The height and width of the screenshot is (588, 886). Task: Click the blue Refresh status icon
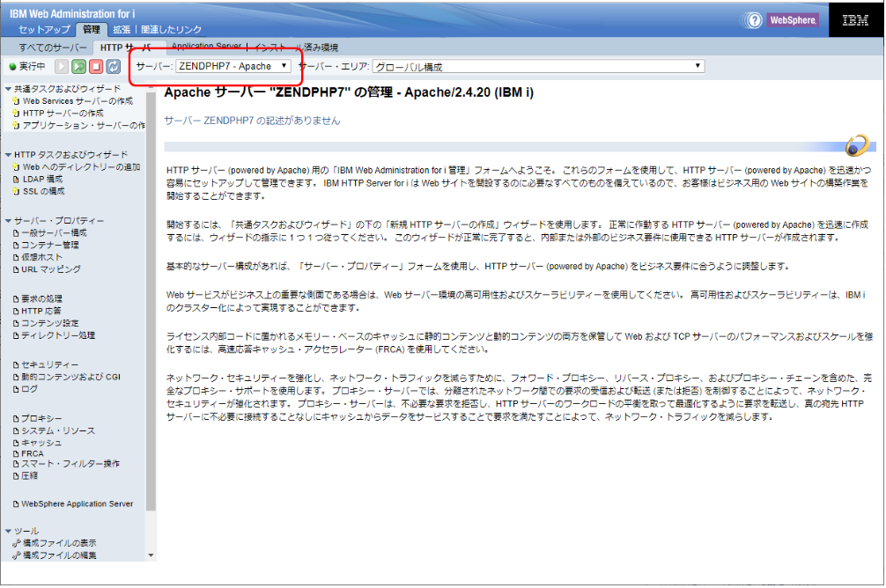(114, 67)
